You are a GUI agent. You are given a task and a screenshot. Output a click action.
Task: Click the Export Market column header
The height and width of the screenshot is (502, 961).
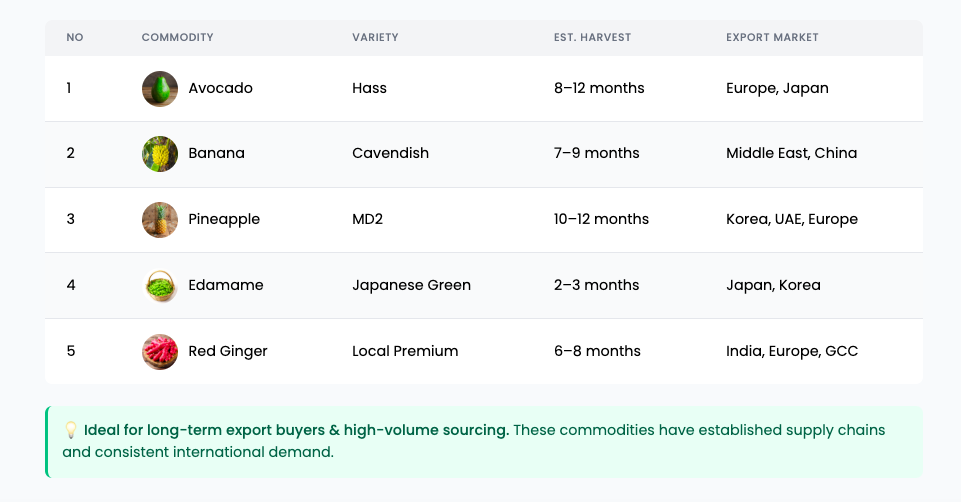(x=772, y=37)
